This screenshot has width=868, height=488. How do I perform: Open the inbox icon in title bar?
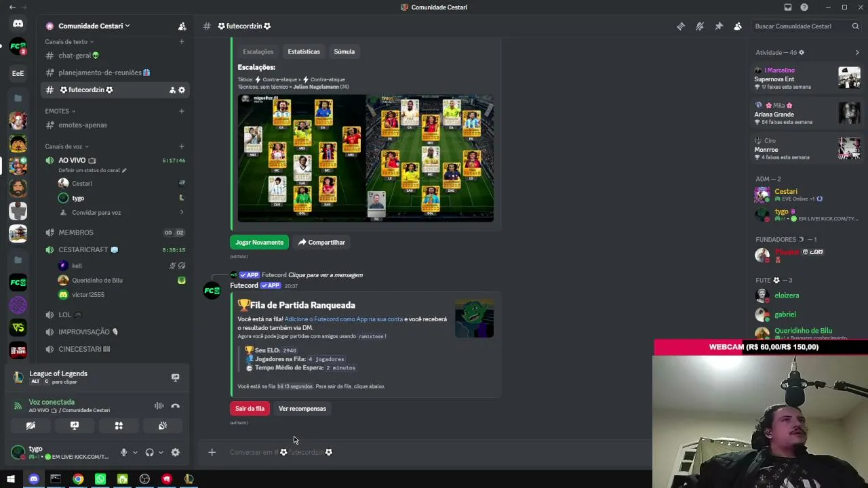[x=788, y=7]
